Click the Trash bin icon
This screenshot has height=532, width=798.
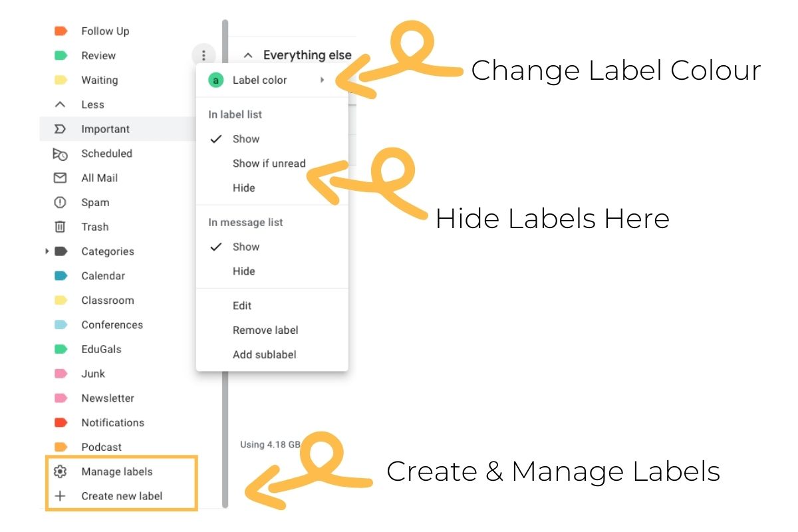tap(60, 227)
